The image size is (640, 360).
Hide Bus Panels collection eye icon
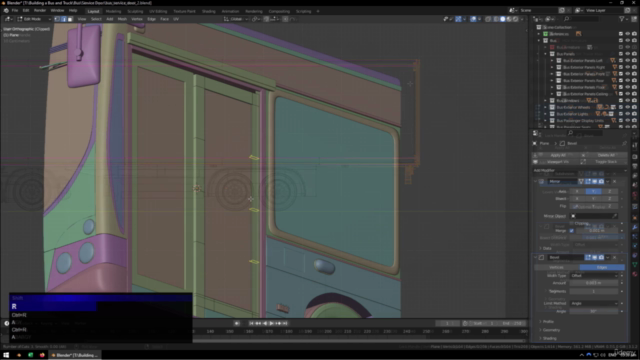pos(628,54)
